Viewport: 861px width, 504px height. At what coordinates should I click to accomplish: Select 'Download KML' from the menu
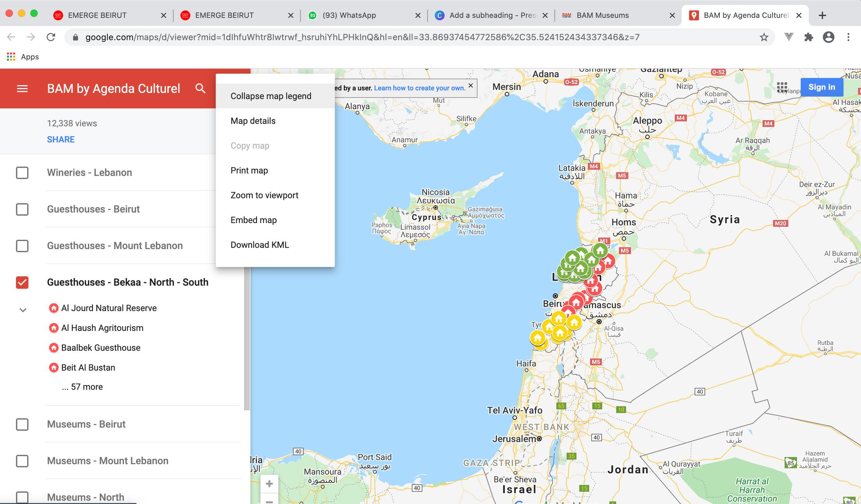point(259,245)
